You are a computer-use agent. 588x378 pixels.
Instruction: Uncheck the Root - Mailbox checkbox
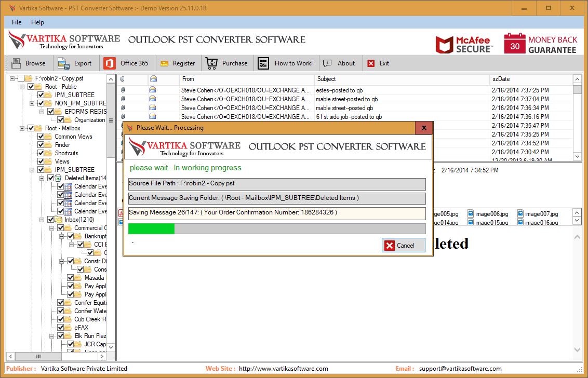[x=31, y=128]
